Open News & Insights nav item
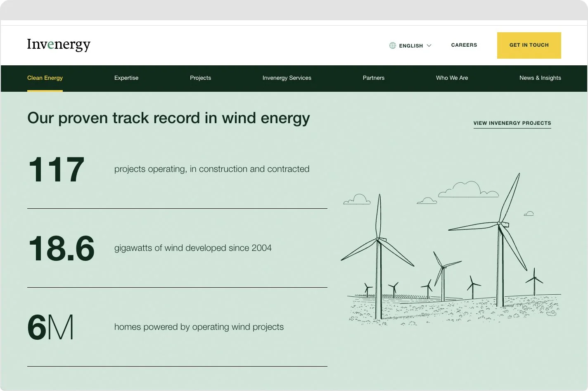The width and height of the screenshot is (588, 391). [540, 78]
